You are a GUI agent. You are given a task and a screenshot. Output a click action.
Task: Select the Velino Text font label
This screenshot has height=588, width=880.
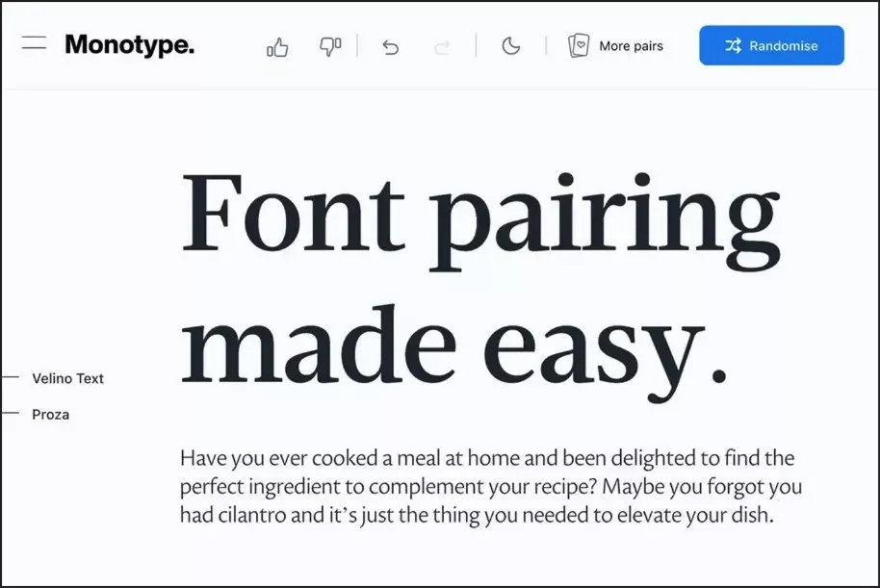coord(67,378)
